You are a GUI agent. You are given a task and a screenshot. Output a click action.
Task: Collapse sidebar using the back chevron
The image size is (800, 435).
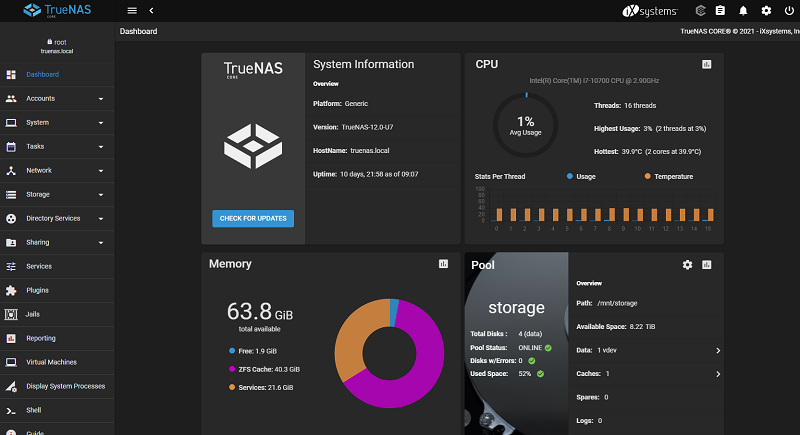[x=152, y=10]
